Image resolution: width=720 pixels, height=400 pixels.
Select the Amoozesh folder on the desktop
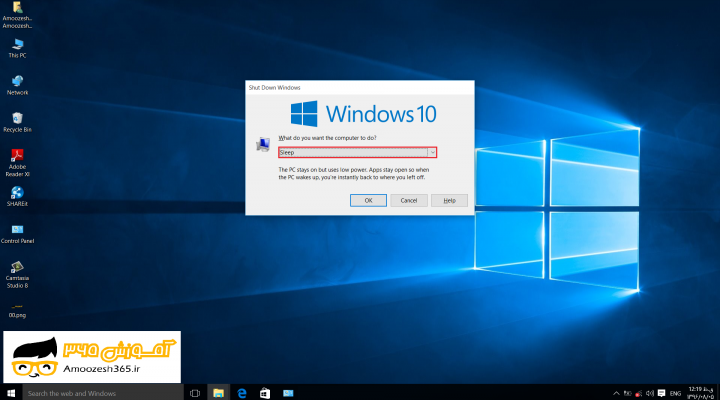17,15
